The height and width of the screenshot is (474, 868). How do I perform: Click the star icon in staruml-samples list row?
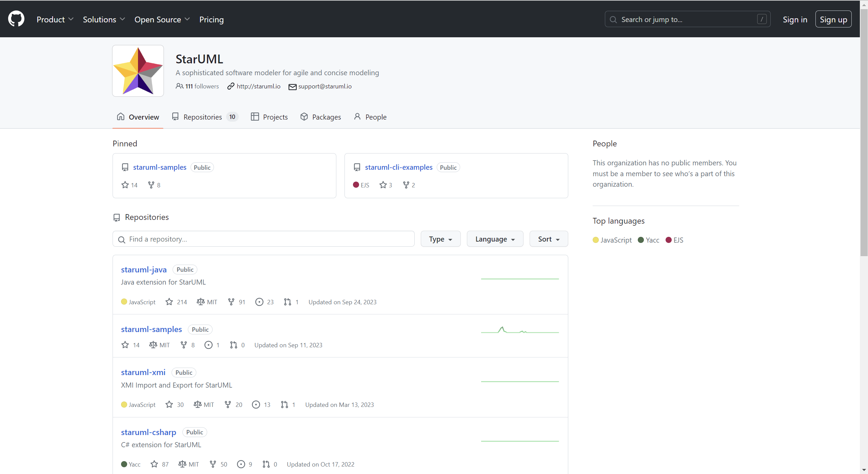tap(125, 345)
